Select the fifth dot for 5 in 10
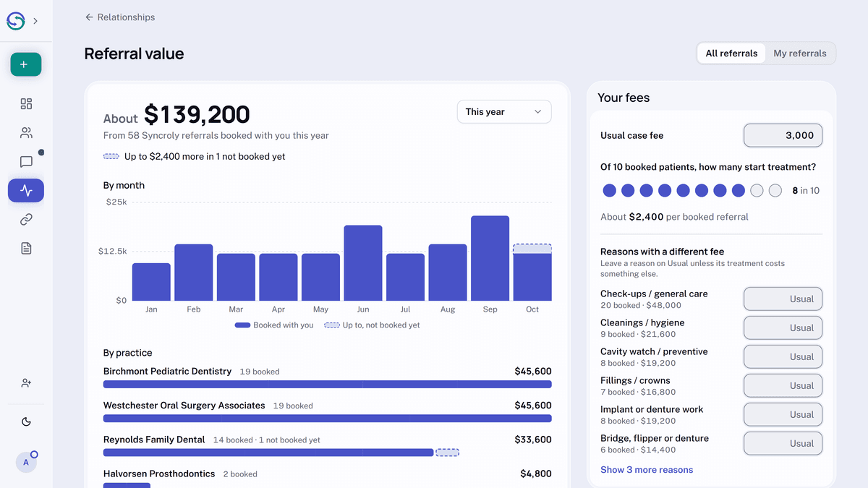The image size is (868, 488). (x=684, y=191)
